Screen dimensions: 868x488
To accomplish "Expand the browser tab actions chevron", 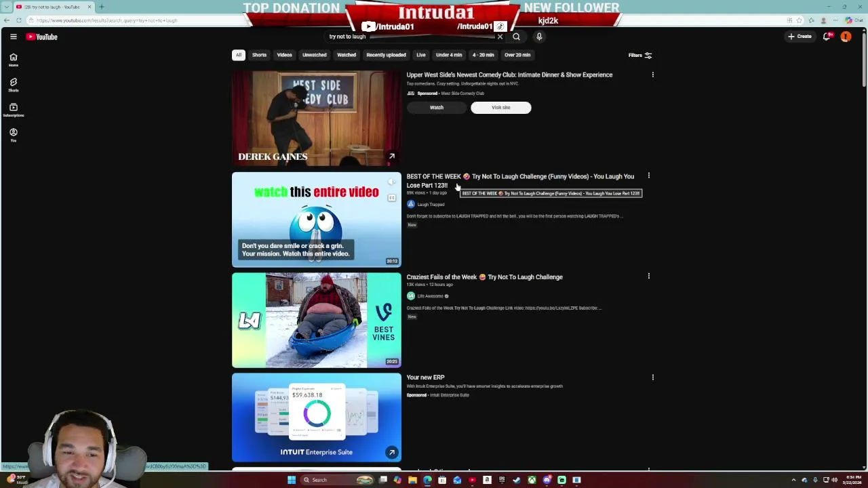I will click(6, 7).
